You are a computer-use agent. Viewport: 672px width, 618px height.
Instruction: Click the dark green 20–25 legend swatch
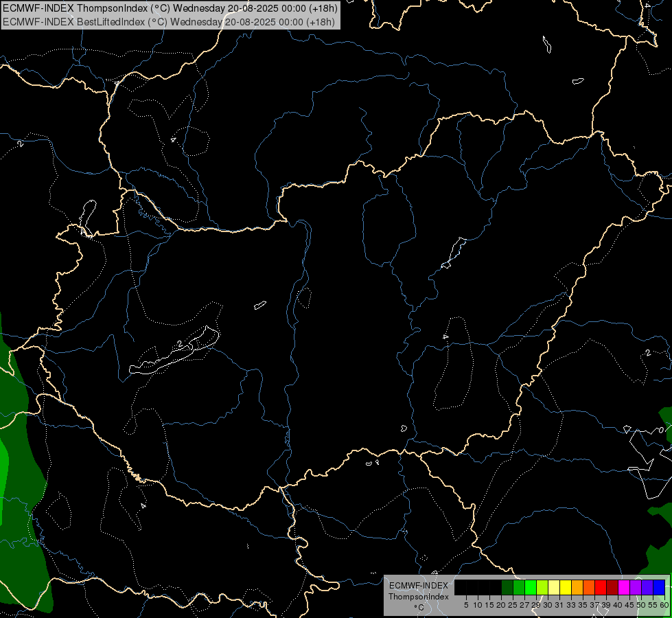(507, 587)
